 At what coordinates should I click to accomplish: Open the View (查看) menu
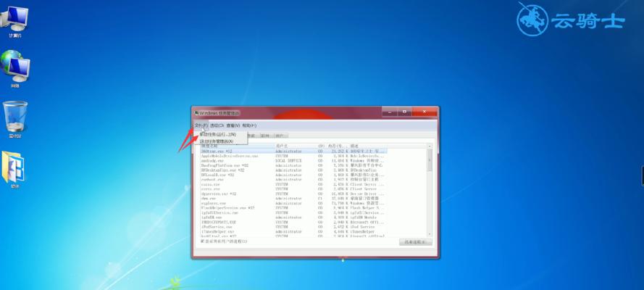tap(233, 125)
